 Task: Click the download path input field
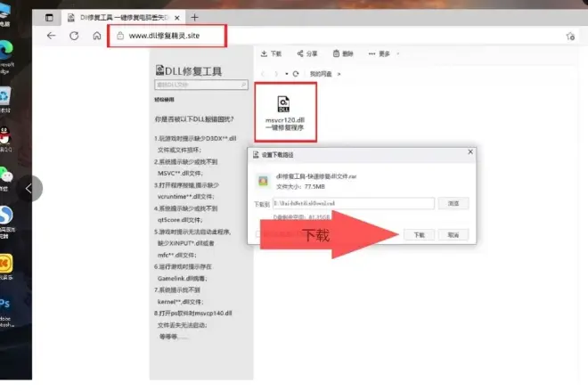pyautogui.click(x=354, y=203)
